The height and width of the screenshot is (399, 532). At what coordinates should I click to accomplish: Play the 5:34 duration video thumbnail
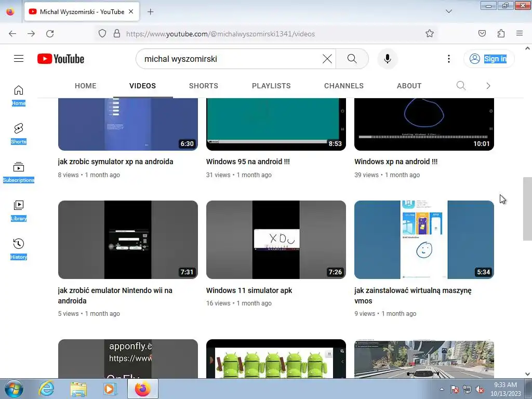(x=424, y=240)
